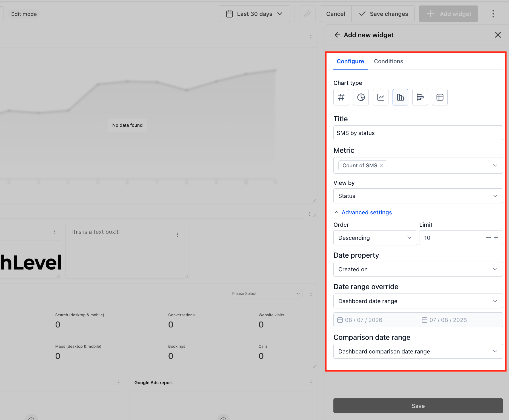Select the vertical bar chart type icon
The height and width of the screenshot is (420, 509).
click(x=400, y=97)
